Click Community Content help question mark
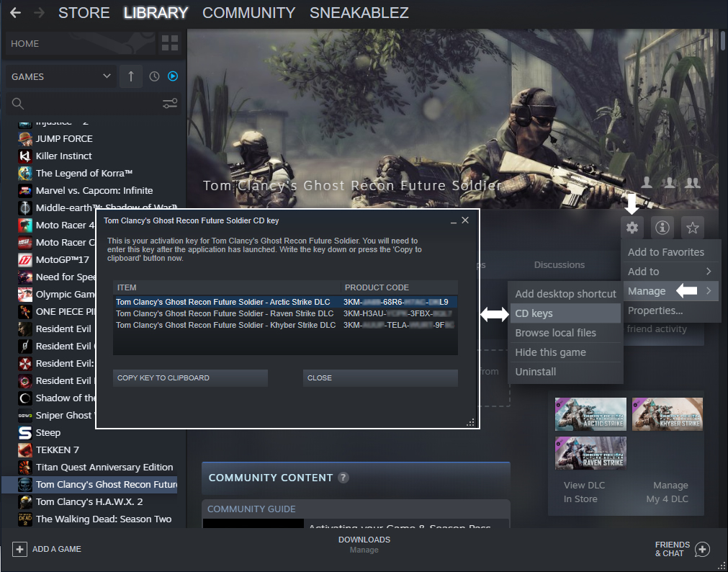This screenshot has height=572, width=728. coord(343,478)
